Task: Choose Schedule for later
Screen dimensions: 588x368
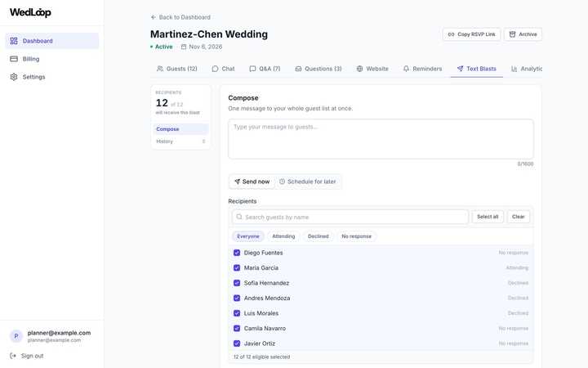Action: click(x=308, y=182)
